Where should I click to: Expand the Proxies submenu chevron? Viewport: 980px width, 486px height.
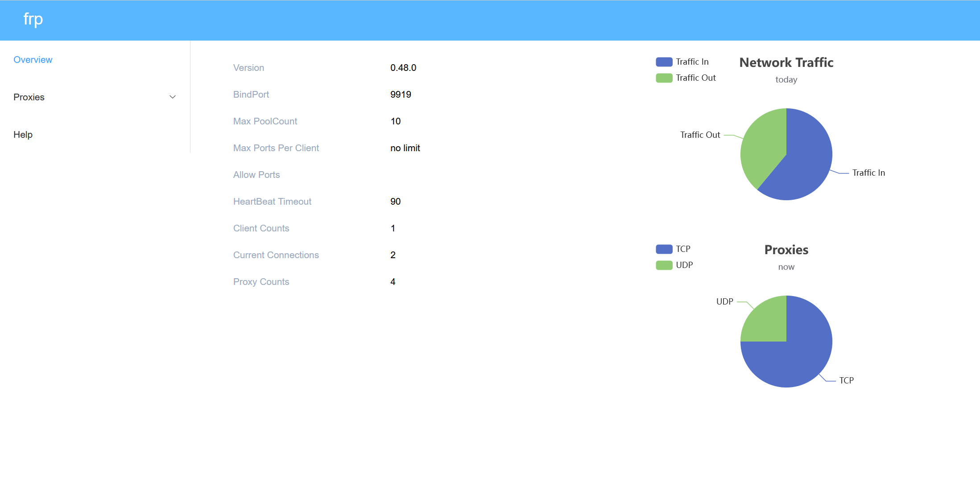point(173,97)
